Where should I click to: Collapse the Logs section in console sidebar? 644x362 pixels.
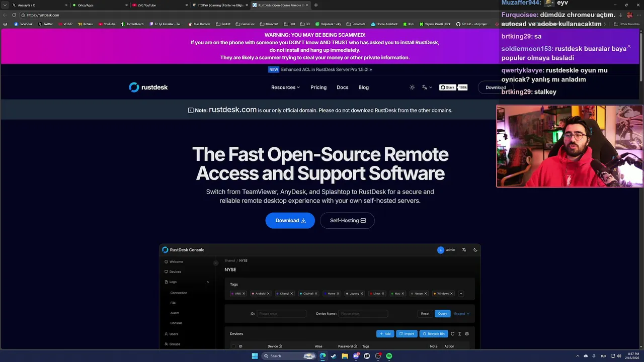[208, 282]
